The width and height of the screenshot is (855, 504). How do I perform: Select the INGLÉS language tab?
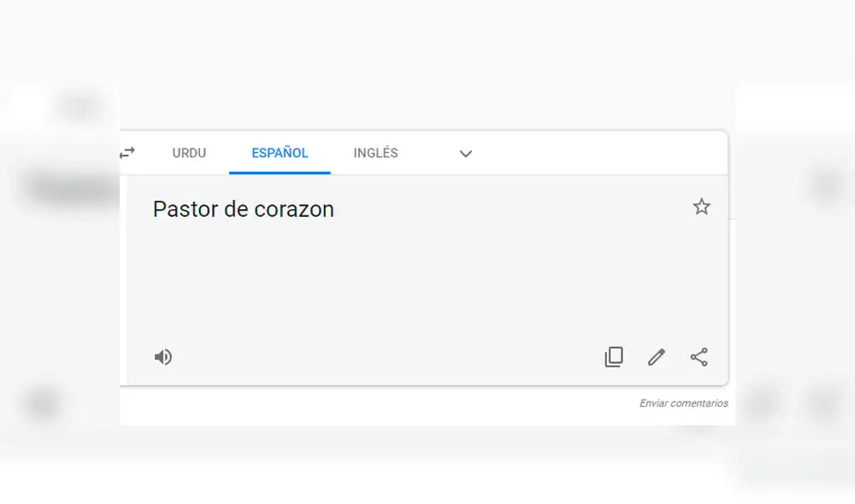click(x=374, y=153)
